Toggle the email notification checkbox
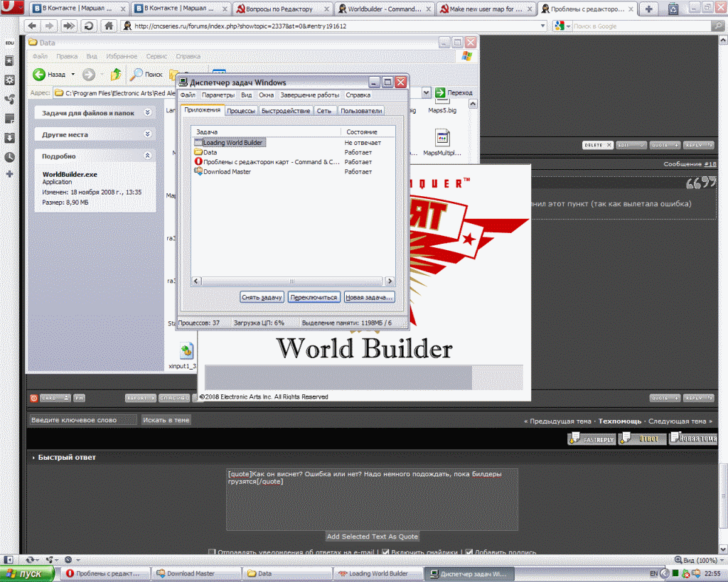Screen dimensions: 728x582 click(x=212, y=552)
